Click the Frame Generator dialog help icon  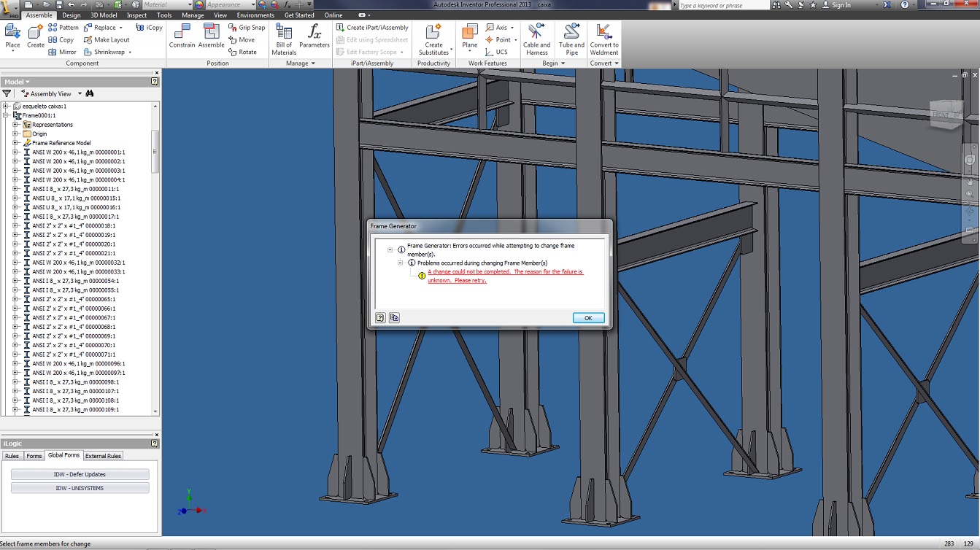pos(380,318)
